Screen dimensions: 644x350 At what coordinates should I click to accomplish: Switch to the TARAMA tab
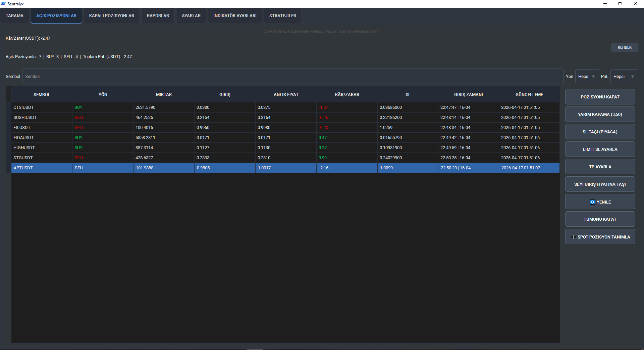pos(14,16)
